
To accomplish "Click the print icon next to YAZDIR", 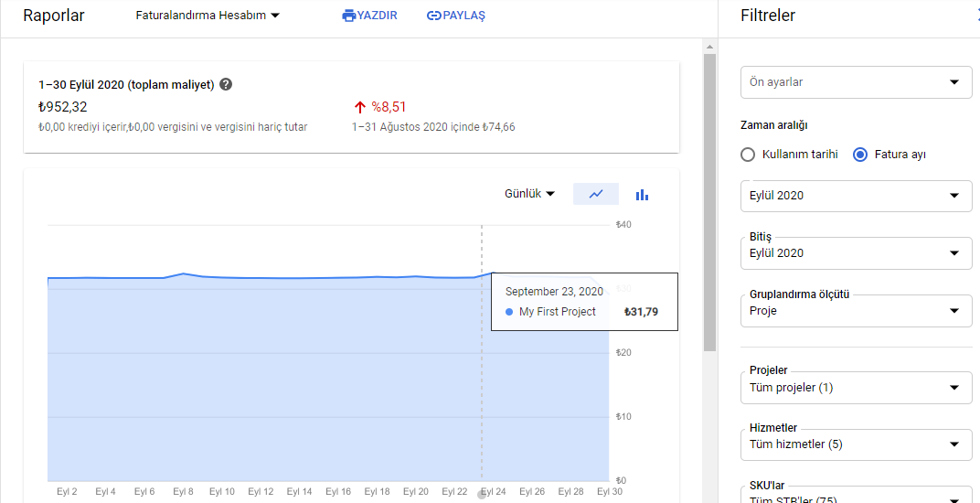I will pyautogui.click(x=348, y=16).
